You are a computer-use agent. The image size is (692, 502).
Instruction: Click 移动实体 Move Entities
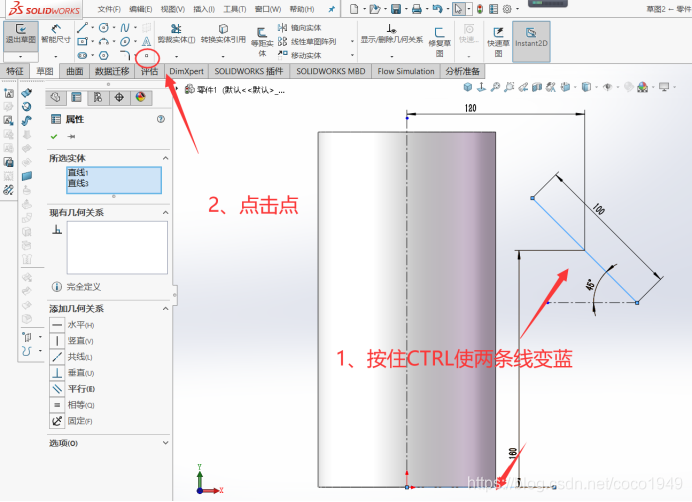click(300, 55)
